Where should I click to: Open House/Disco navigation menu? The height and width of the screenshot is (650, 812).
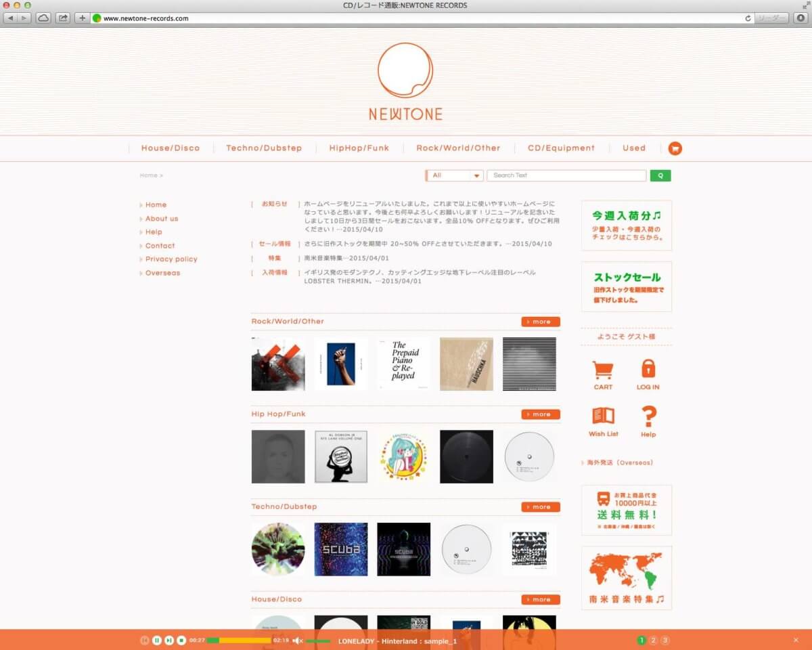[x=171, y=148]
